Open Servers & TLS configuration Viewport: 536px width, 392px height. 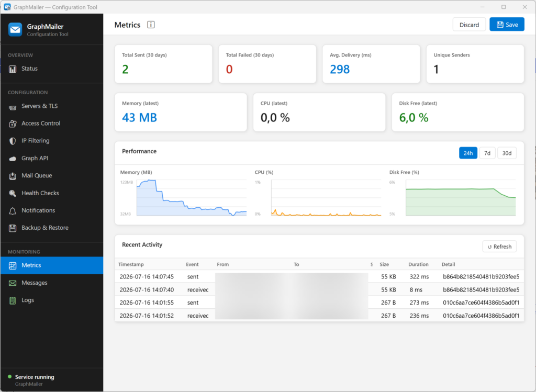[x=52, y=106]
